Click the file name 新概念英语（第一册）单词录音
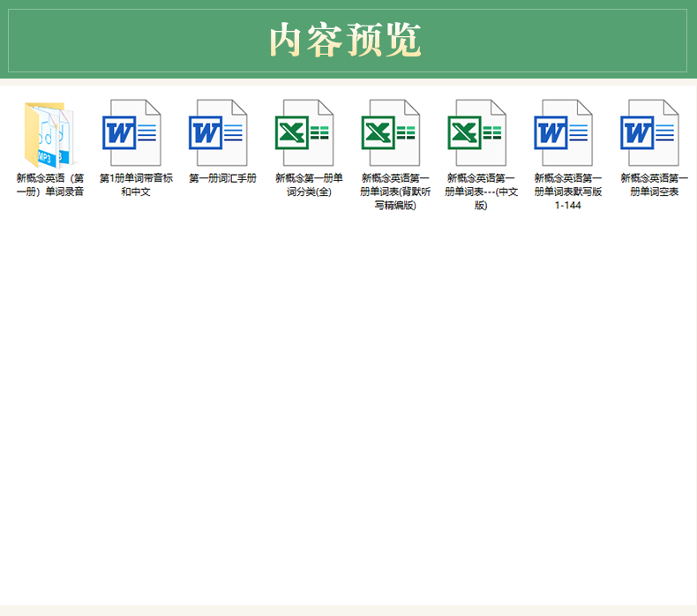This screenshot has width=697, height=616. [50, 184]
